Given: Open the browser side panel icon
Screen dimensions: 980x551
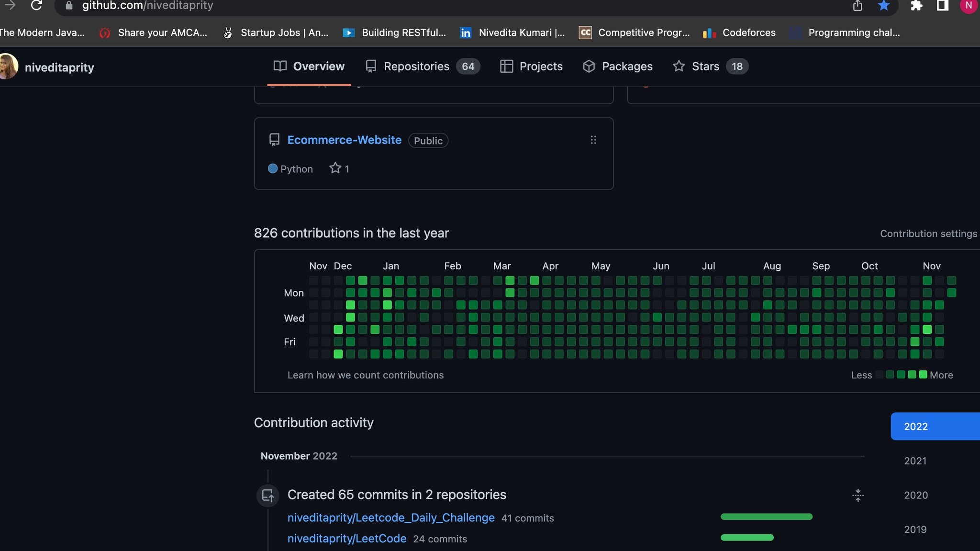Looking at the screenshot, I should 943,6.
